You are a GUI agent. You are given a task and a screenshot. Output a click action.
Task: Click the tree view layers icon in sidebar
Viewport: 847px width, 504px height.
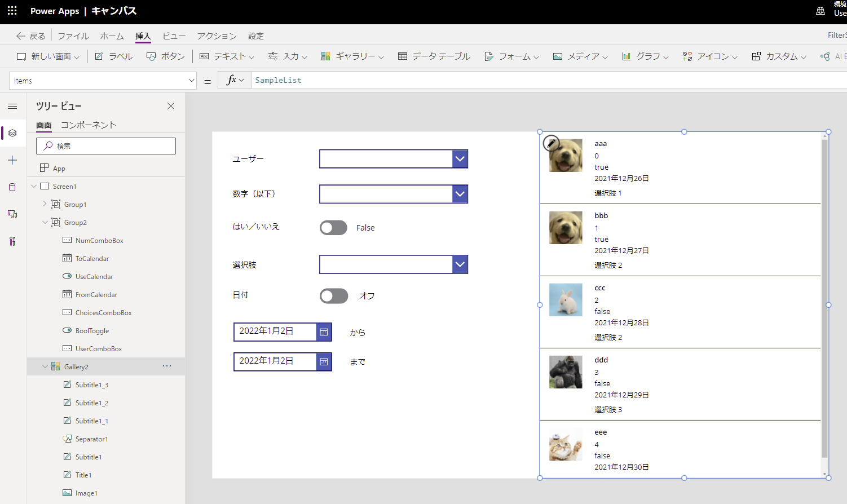click(x=12, y=133)
